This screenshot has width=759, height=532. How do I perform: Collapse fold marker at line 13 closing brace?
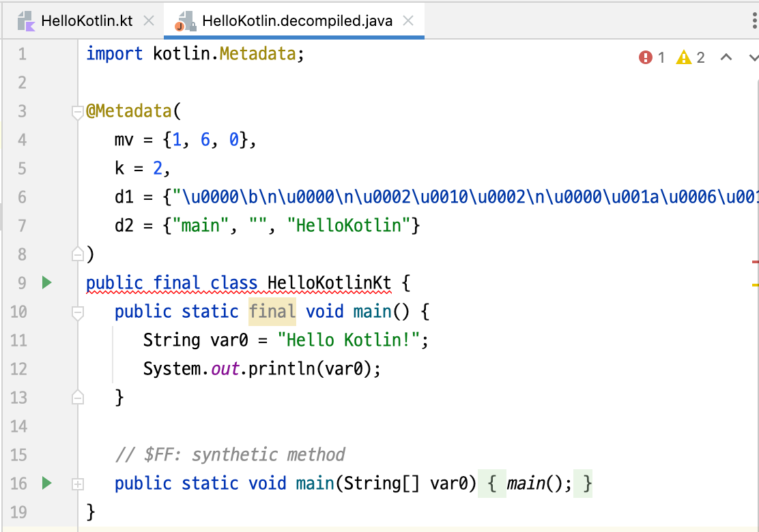click(x=77, y=398)
